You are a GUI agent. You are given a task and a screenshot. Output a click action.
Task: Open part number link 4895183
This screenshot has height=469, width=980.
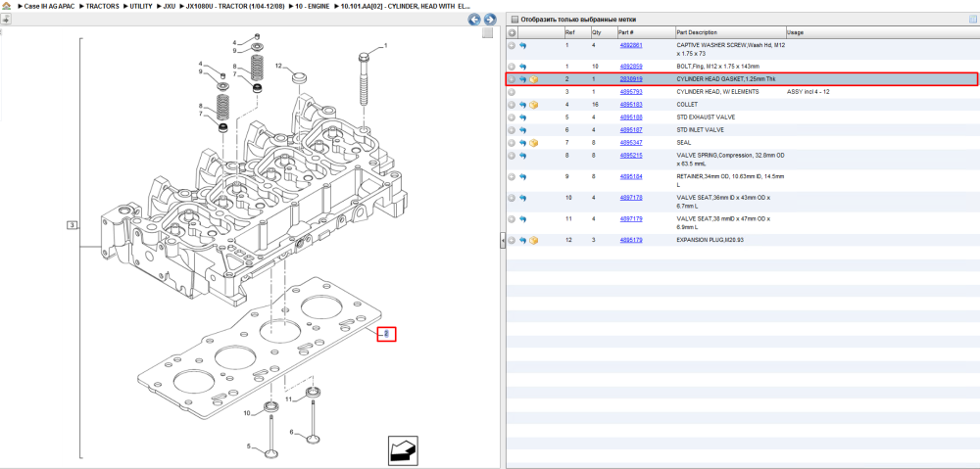pyautogui.click(x=630, y=105)
